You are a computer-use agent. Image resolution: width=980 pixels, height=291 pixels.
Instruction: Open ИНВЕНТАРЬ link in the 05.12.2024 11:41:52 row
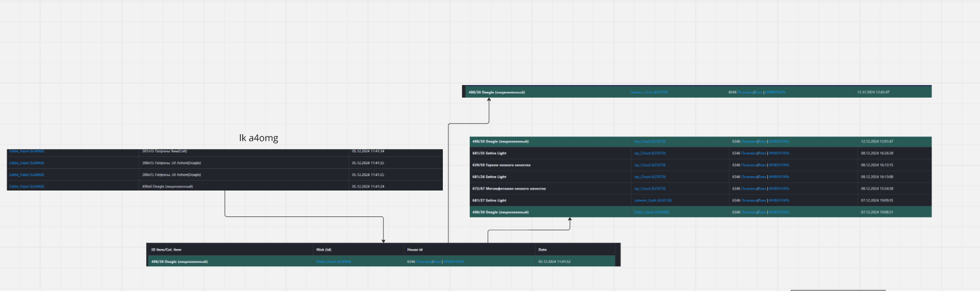454,262
